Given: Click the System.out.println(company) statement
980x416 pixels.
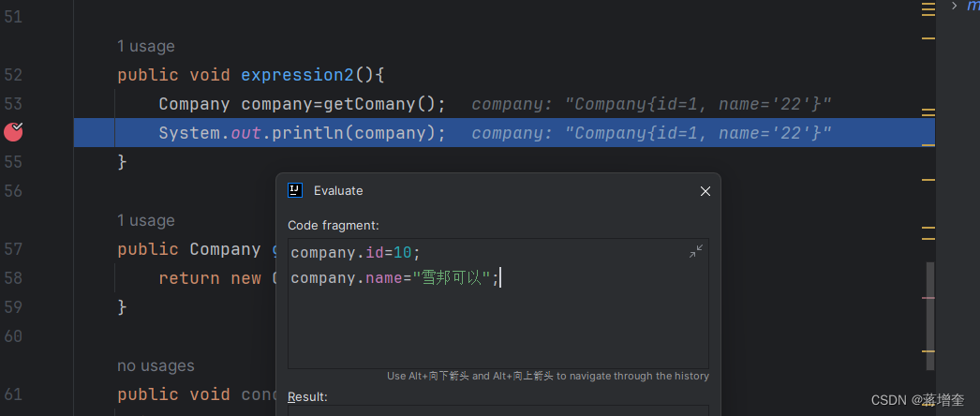Looking at the screenshot, I should (x=302, y=133).
